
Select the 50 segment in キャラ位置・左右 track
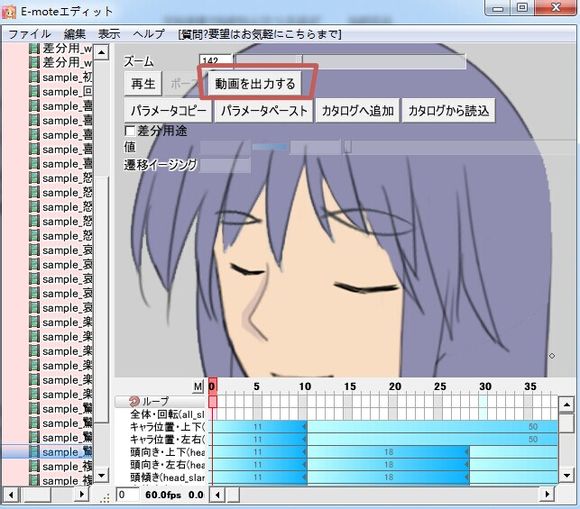pyautogui.click(x=432, y=439)
